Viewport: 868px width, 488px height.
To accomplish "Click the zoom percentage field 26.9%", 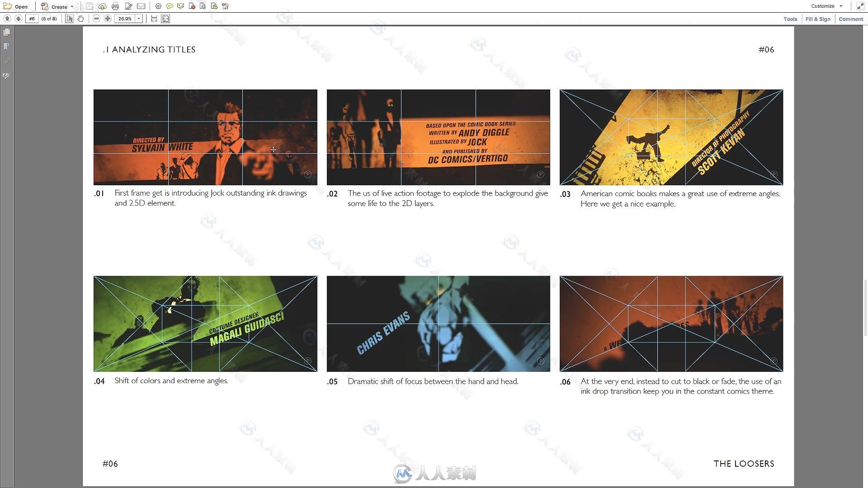I will 125,19.
